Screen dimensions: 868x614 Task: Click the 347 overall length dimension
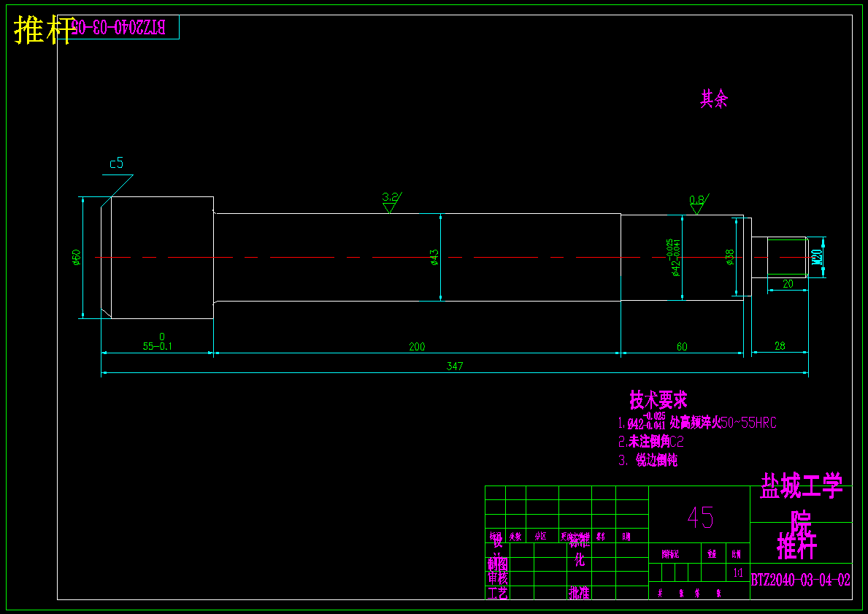[x=455, y=366]
